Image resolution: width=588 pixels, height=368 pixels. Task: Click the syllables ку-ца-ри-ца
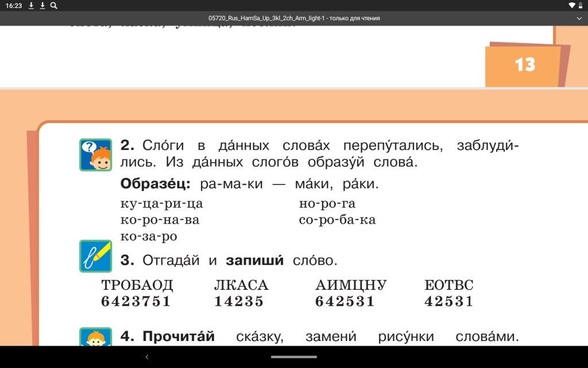coord(162,204)
